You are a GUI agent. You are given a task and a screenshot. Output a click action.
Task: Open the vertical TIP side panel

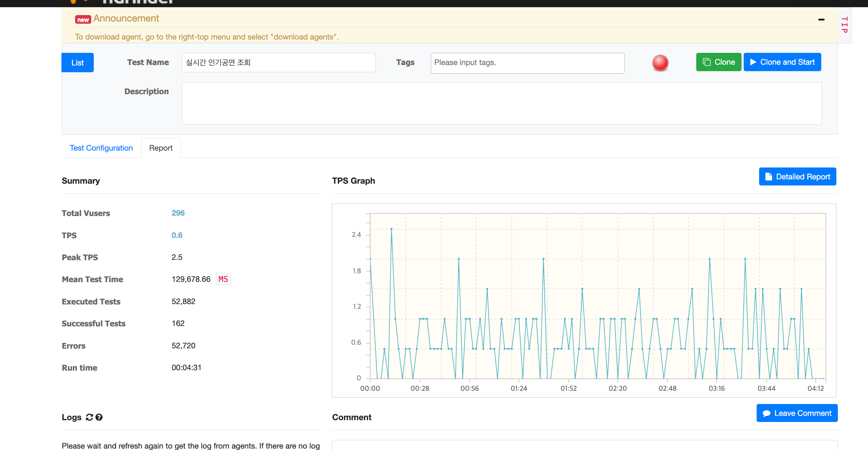[844, 25]
